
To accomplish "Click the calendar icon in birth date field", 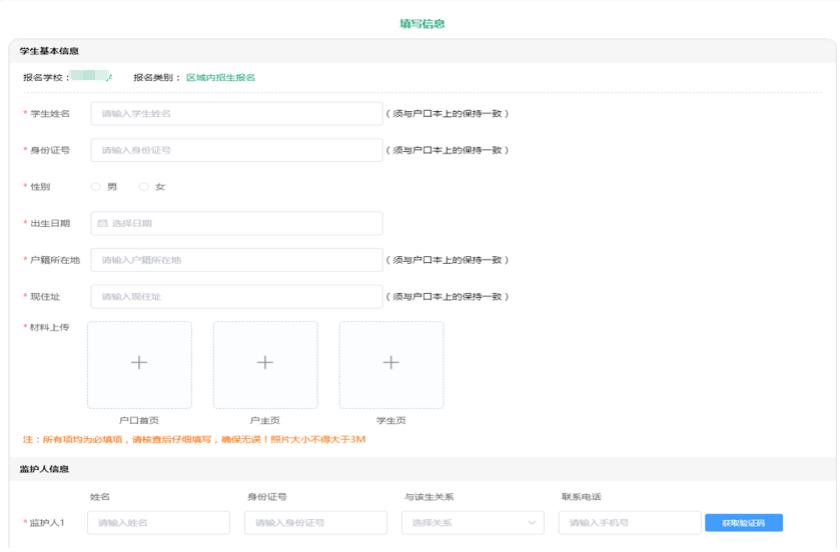I will [103, 223].
